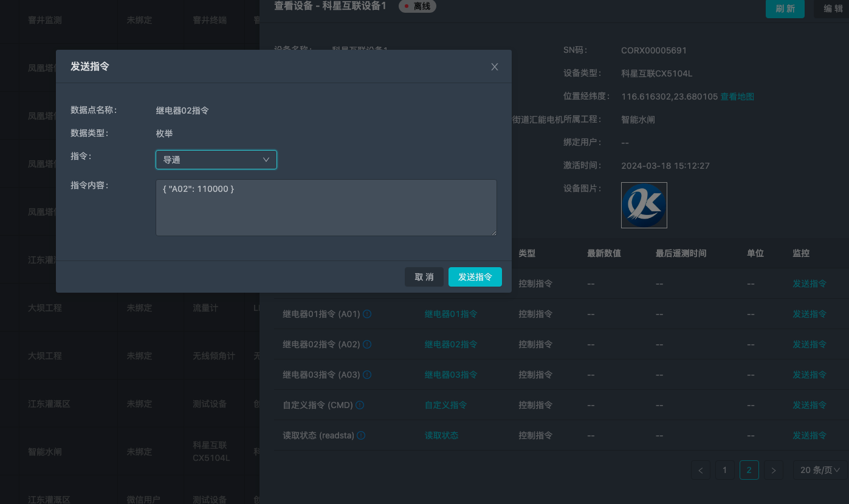Click inside the 指令内容 text area
The width and height of the screenshot is (849, 504).
326,208
